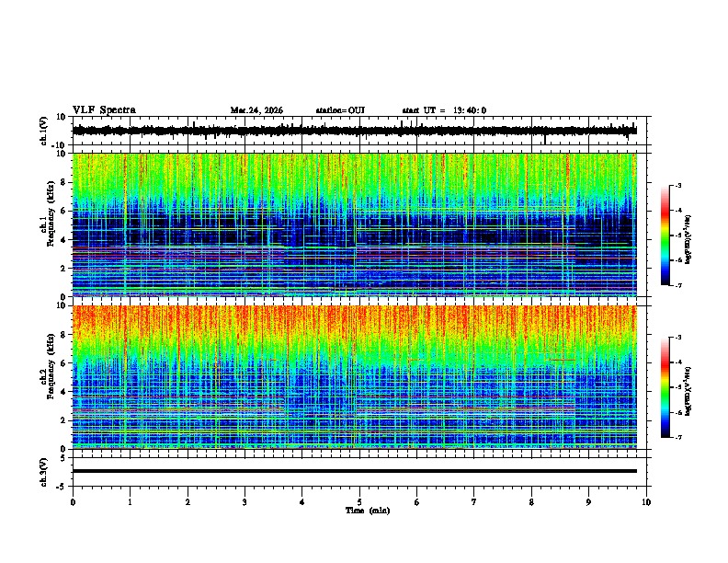Viewport: 728px width, 563px height.
Task: Click the ch.2 spectrogram color scale bar
Action: point(665,387)
